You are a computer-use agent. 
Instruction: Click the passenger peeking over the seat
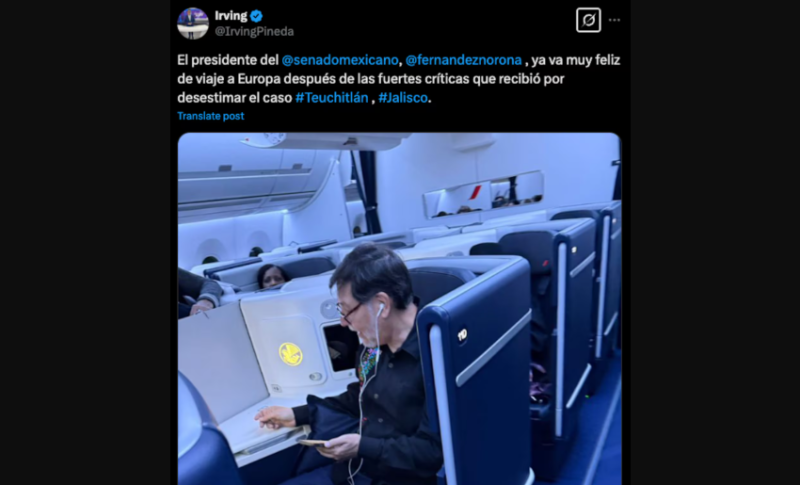click(x=272, y=276)
